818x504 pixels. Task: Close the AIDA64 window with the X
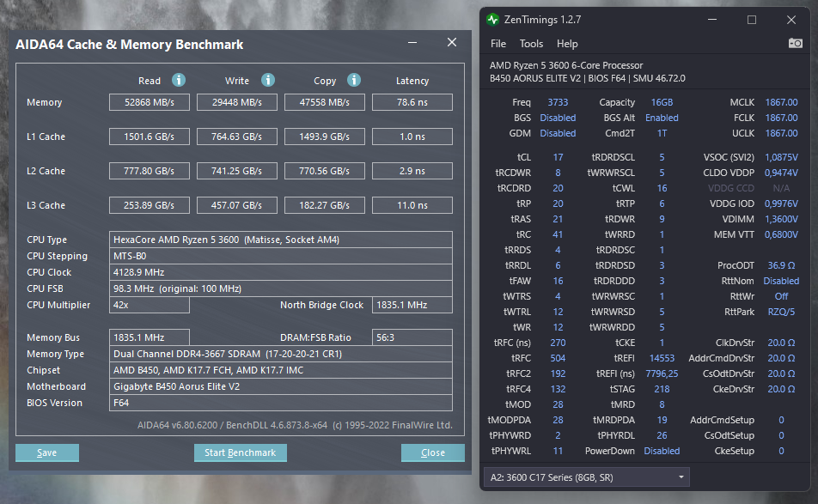coord(452,42)
